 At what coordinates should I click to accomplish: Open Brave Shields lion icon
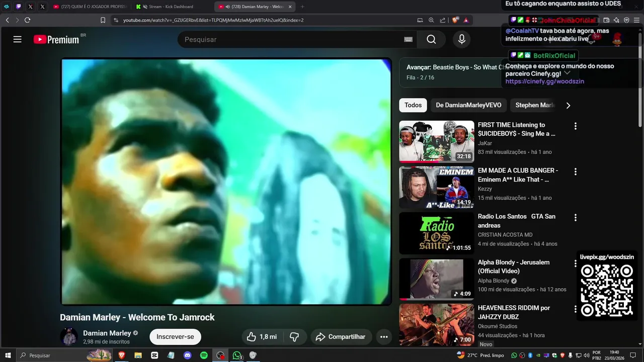[x=455, y=20]
